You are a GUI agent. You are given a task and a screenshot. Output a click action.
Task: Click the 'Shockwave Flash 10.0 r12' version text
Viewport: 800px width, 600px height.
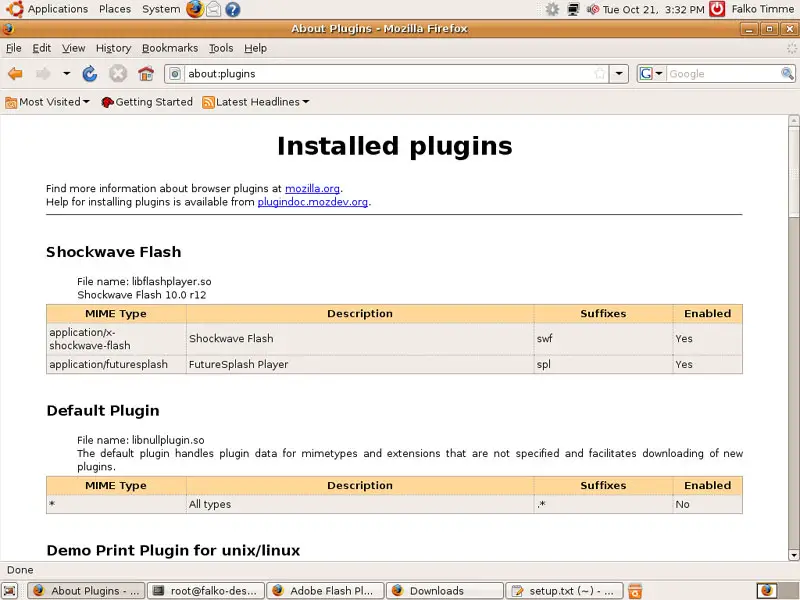[x=142, y=295]
